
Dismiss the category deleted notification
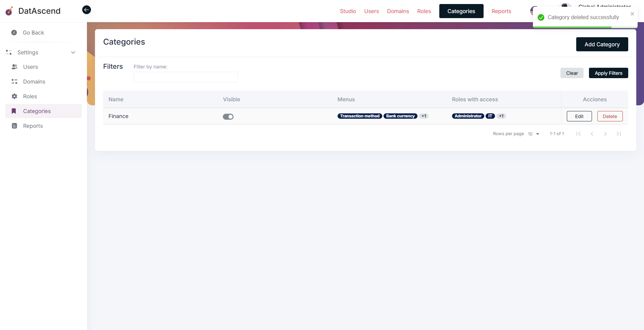tap(632, 14)
